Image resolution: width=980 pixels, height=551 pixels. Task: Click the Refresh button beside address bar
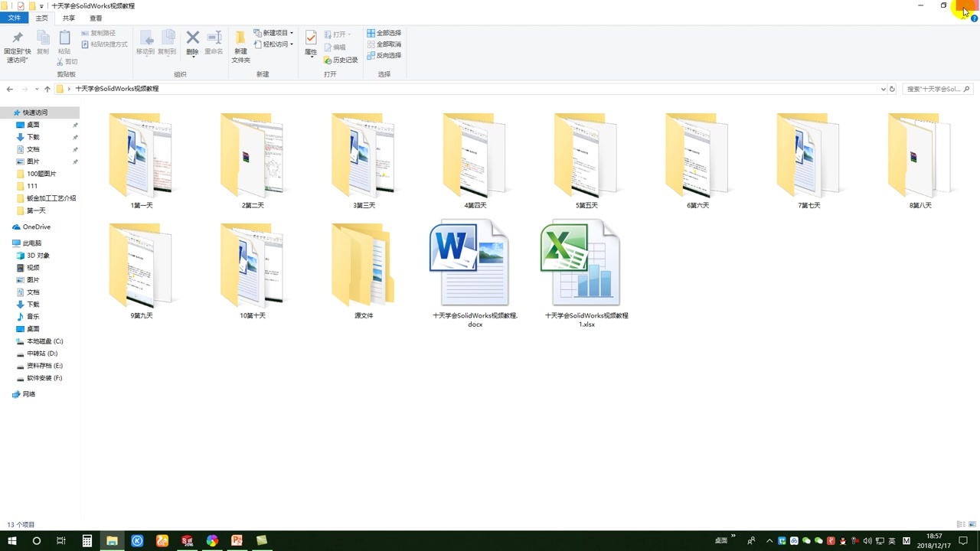[892, 89]
